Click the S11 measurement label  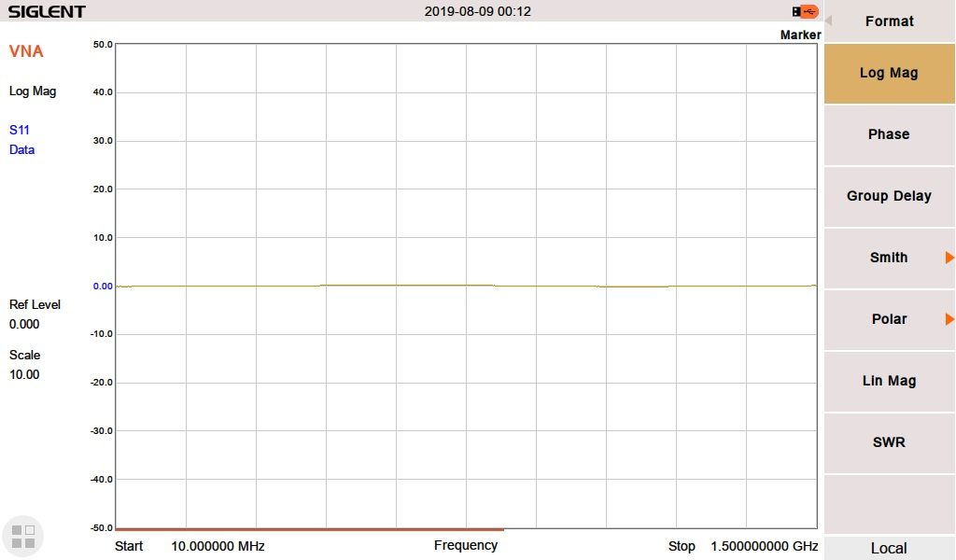tap(20, 130)
